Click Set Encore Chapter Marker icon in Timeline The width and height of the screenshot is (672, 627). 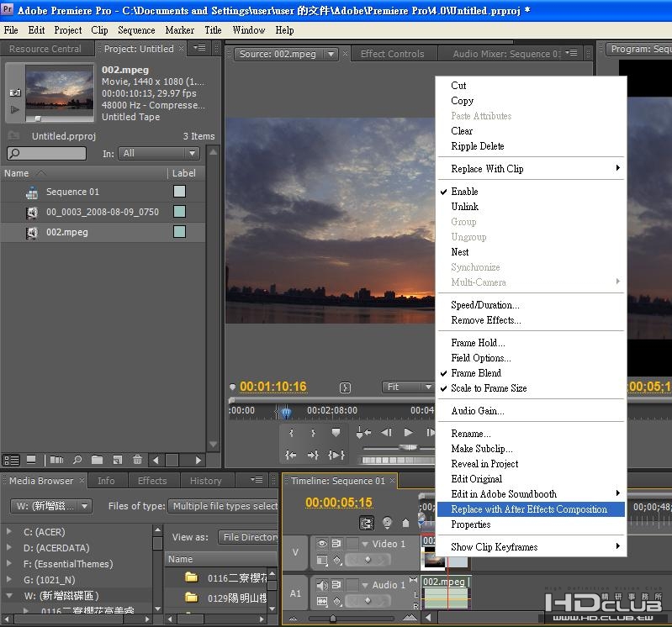point(387,523)
